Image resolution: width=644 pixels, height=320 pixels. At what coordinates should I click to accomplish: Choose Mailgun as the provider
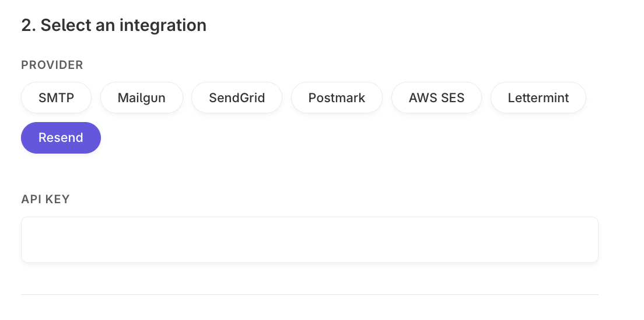(x=142, y=98)
